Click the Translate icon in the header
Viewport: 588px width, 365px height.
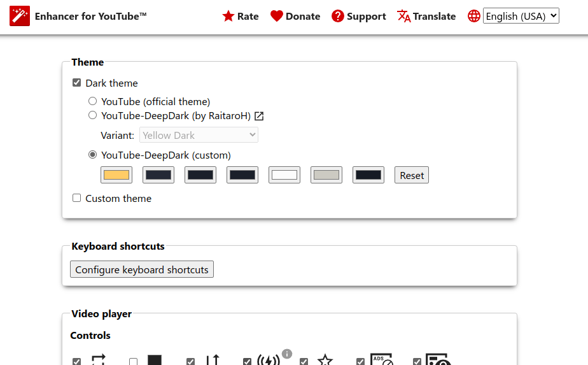[404, 16]
